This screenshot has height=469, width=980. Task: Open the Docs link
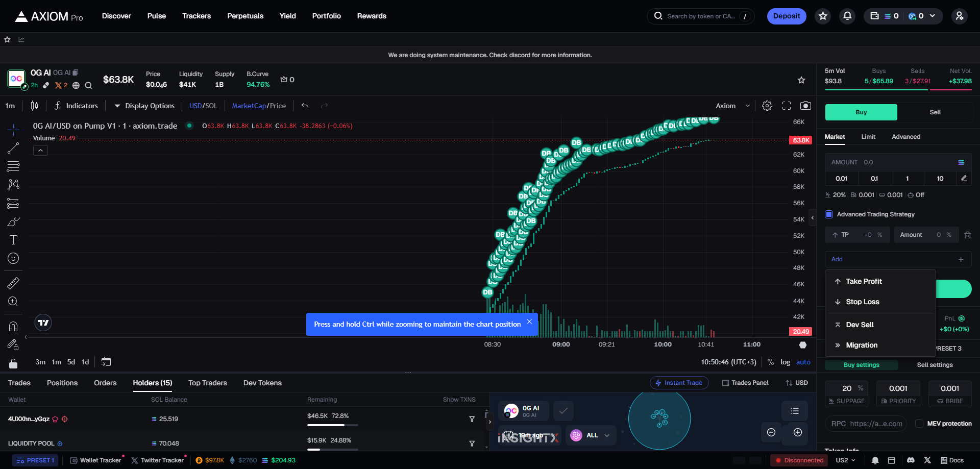pos(952,460)
